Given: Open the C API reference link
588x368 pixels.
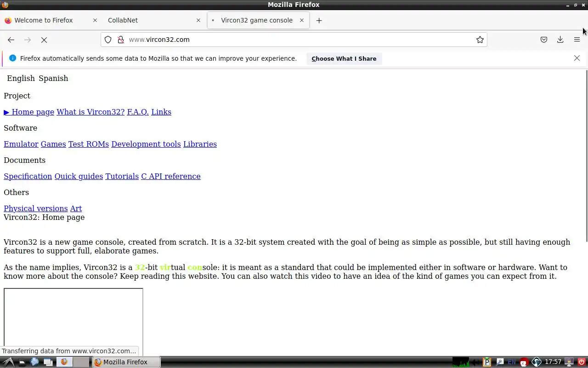Looking at the screenshot, I should (x=171, y=176).
